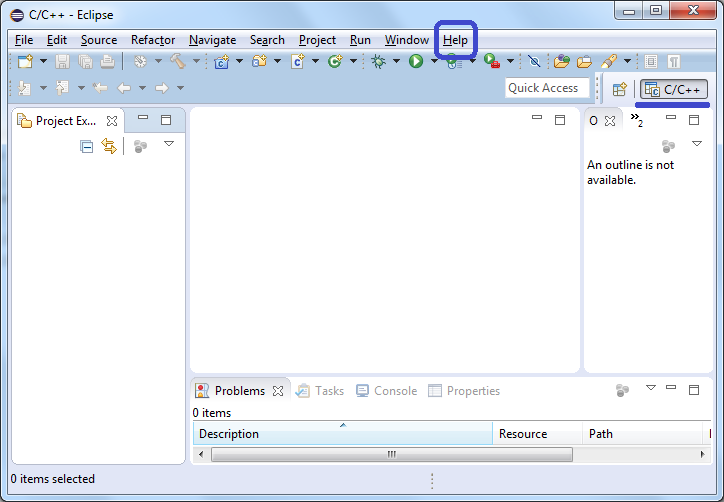Image resolution: width=724 pixels, height=502 pixels.
Task: Click the Open Perspective icon
Action: [620, 89]
